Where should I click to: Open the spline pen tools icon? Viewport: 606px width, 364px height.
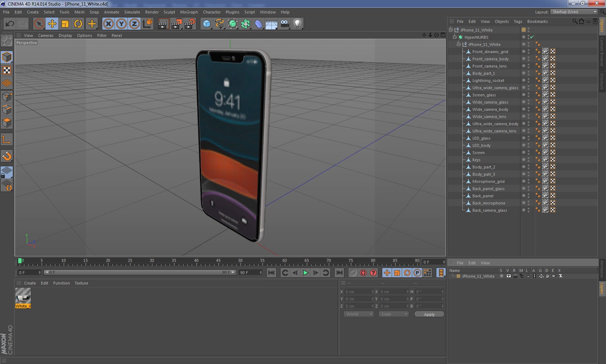coord(220,24)
